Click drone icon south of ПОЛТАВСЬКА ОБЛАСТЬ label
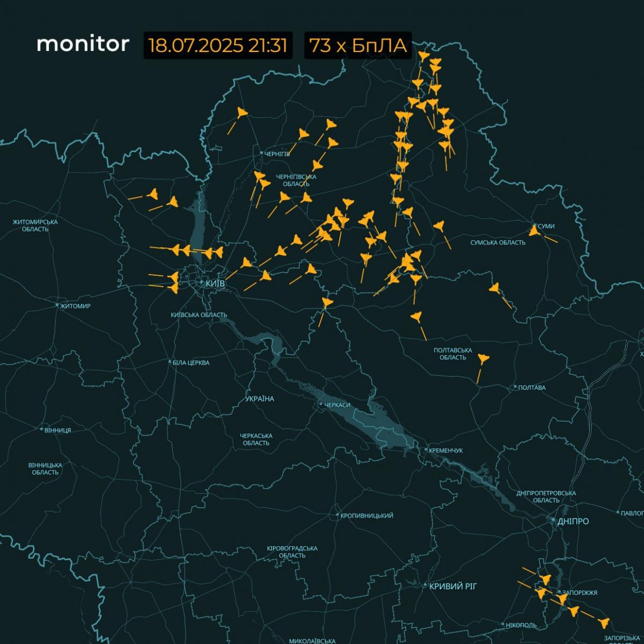The height and width of the screenshot is (644, 644). tap(483, 358)
